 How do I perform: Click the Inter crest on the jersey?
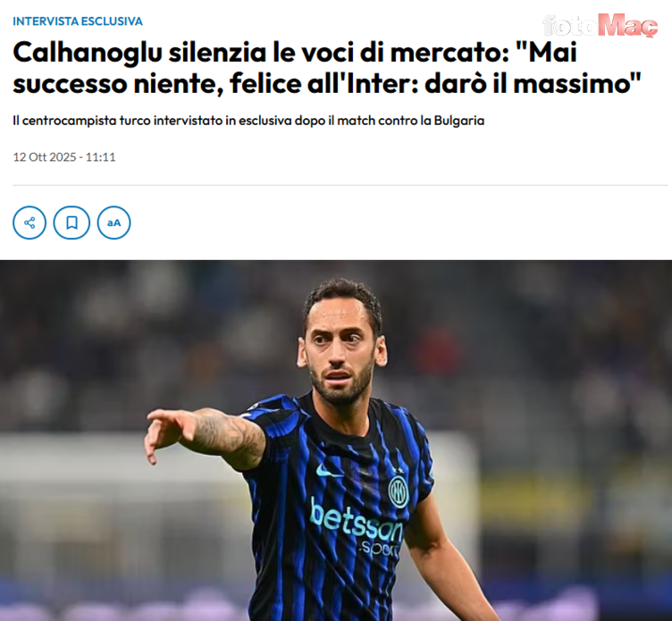pos(399,491)
